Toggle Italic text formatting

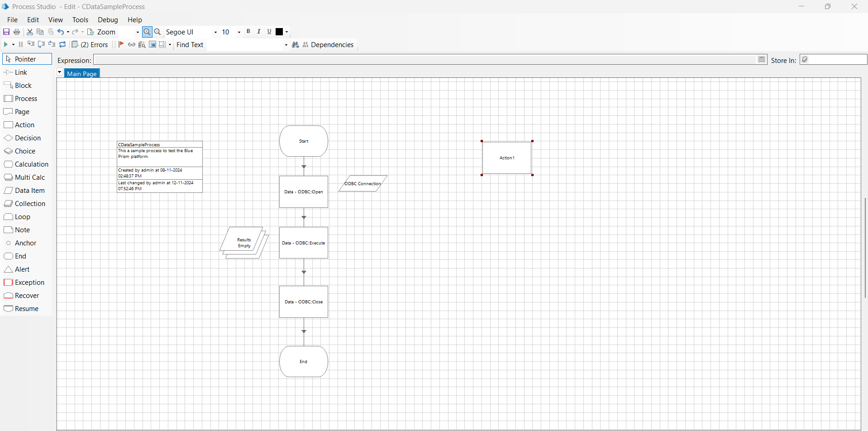click(x=258, y=32)
